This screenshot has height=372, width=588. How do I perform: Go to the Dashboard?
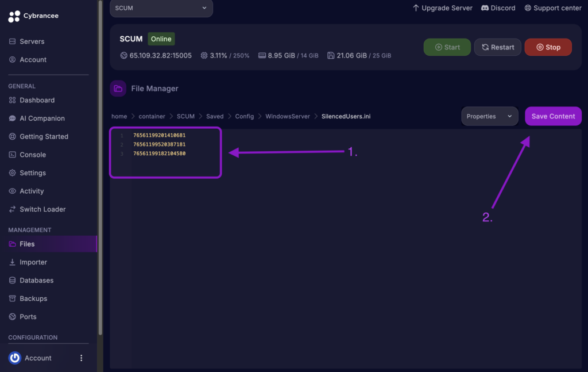pos(38,99)
